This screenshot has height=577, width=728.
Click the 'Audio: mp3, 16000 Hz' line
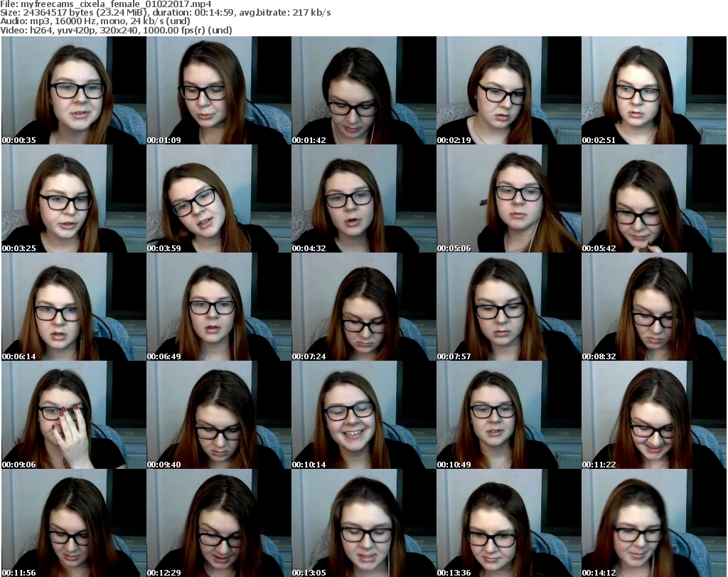pos(95,21)
